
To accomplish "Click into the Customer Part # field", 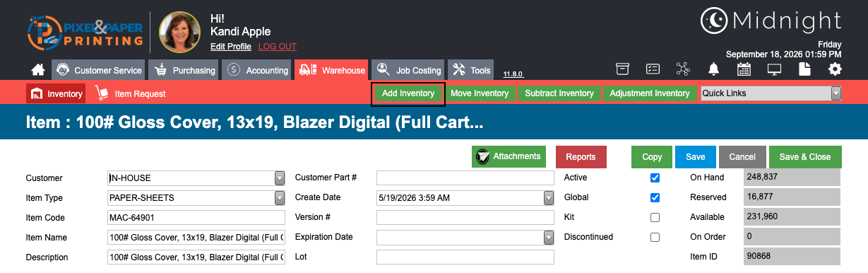I will point(465,178).
